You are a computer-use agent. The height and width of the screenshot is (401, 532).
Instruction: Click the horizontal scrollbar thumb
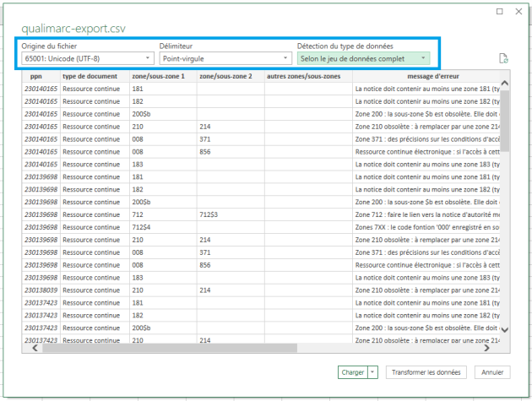pyautogui.click(x=170, y=348)
